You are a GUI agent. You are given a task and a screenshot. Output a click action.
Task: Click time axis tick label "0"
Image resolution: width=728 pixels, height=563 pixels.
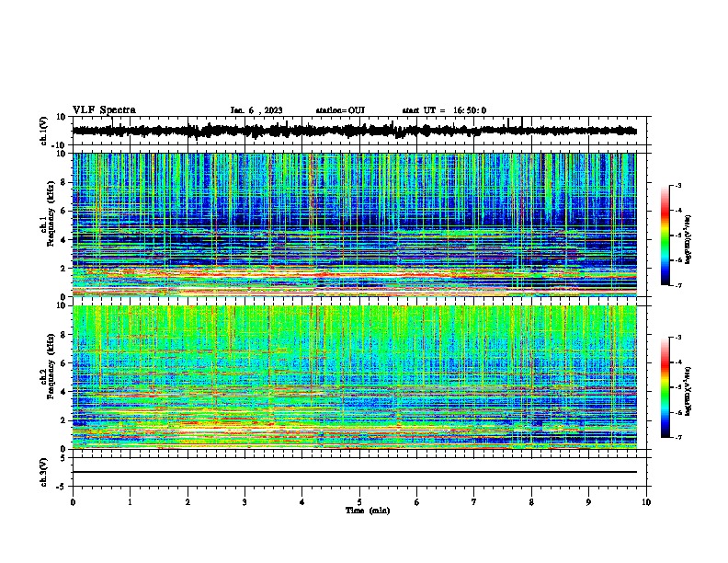[x=73, y=502]
